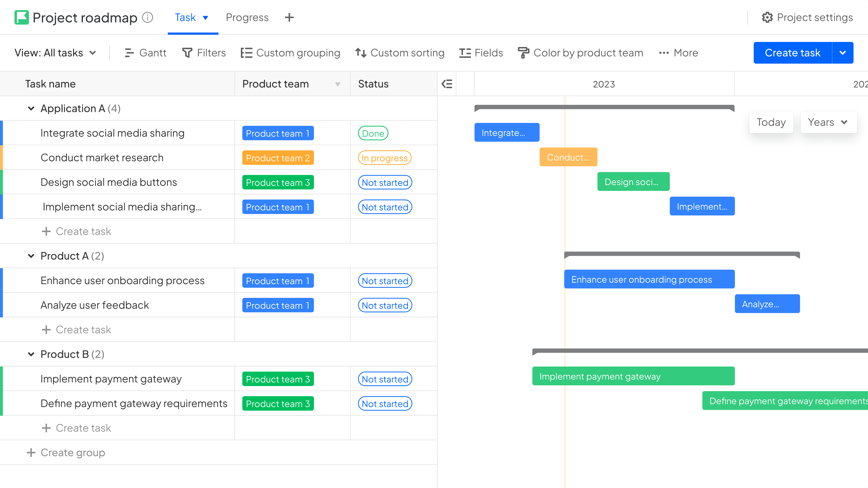Click the In progress status badge
Image resolution: width=868 pixels, height=488 pixels.
click(385, 158)
